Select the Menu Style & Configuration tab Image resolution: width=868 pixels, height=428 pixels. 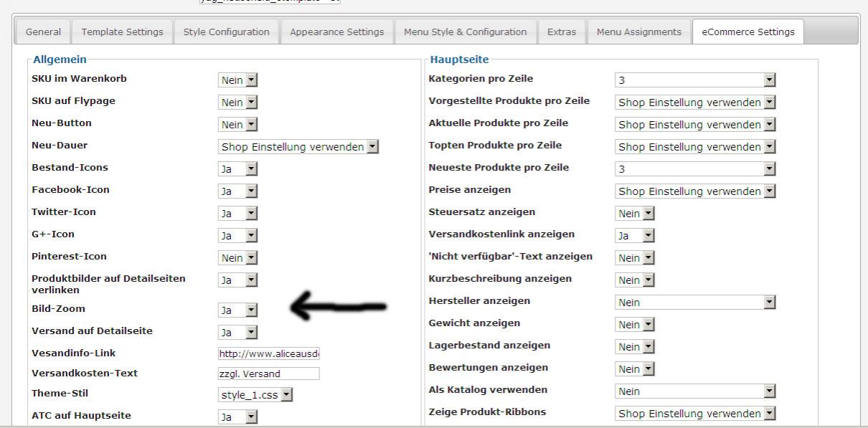pyautogui.click(x=465, y=32)
